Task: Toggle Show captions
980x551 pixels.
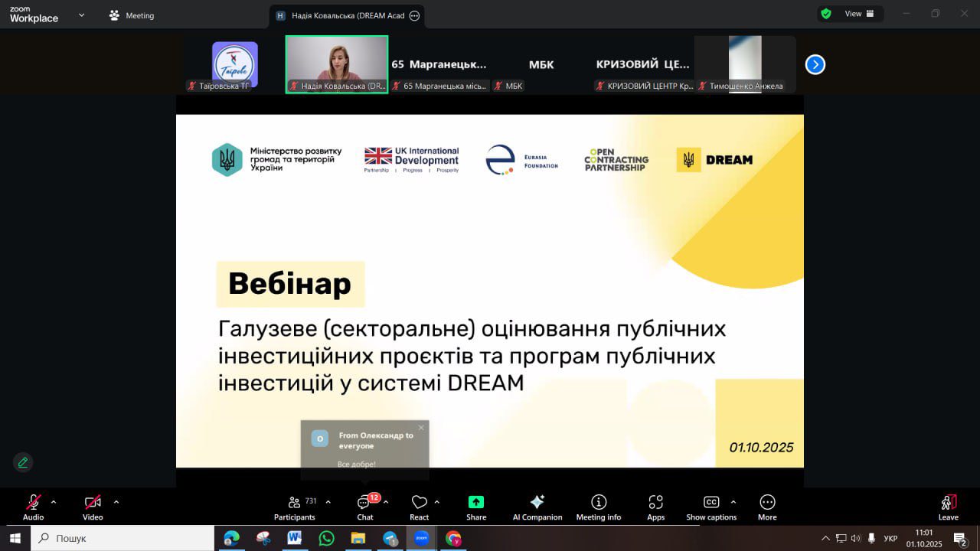Action: [x=711, y=507]
